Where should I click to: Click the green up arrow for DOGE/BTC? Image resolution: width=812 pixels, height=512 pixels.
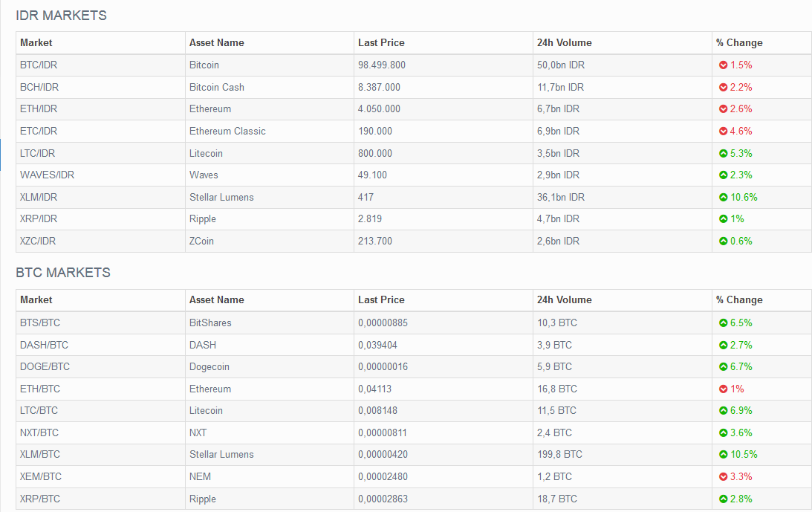tap(723, 367)
